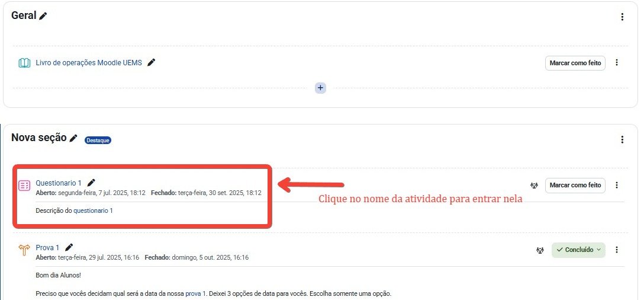The width and height of the screenshot is (644, 300).
Task: Open the Prova 1 activity
Action: [47, 247]
